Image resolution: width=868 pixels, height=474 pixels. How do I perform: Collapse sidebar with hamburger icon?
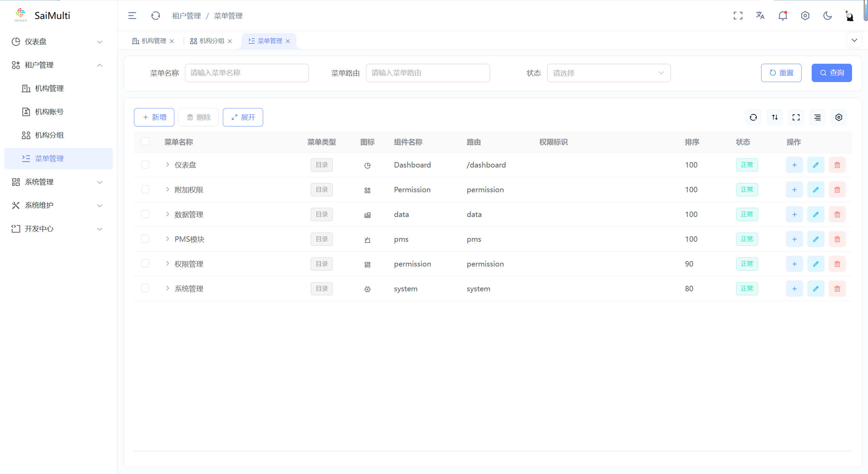[132, 16]
